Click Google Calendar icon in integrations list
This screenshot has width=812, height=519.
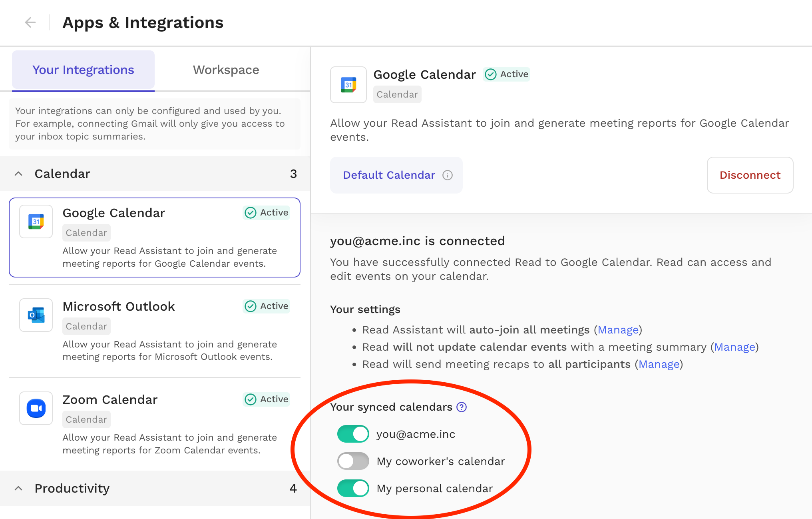click(36, 222)
